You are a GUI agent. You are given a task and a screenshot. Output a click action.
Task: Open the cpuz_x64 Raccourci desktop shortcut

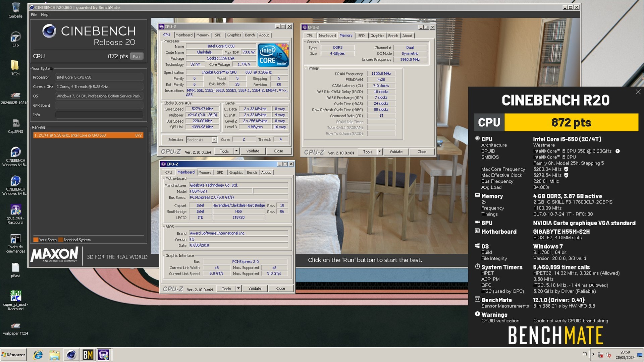(15, 214)
